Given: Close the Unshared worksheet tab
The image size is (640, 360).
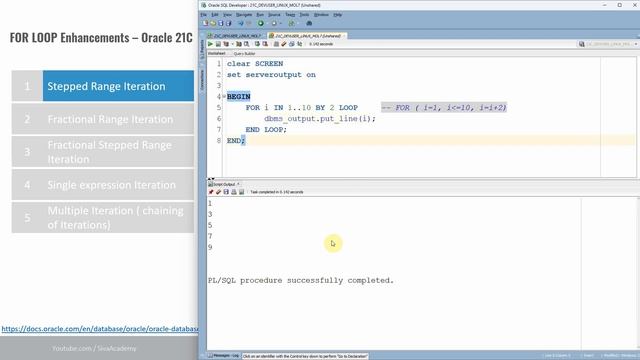Looking at the screenshot, I should (x=344, y=36).
